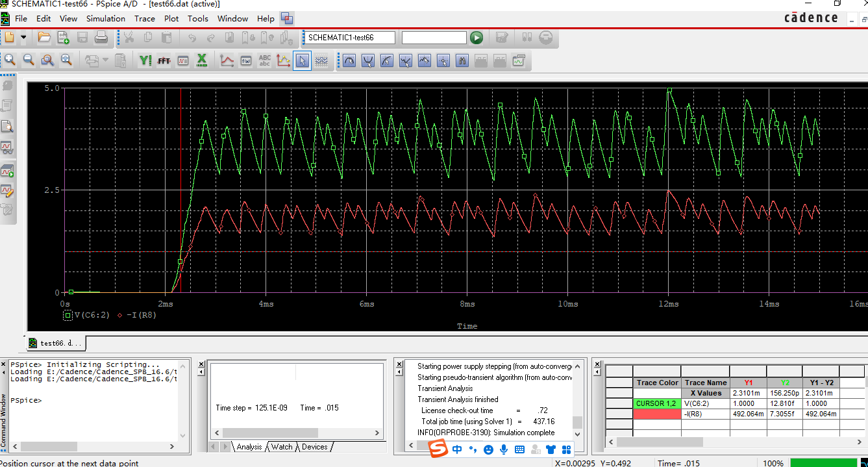Click the Text Label ABC icon
This screenshot has height=467, width=868.
tap(265, 60)
